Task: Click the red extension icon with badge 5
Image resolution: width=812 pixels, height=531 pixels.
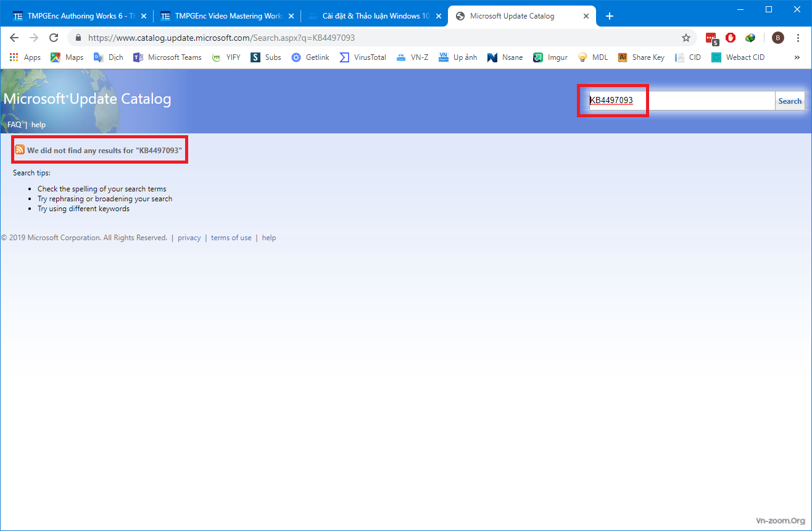Action: coord(712,38)
